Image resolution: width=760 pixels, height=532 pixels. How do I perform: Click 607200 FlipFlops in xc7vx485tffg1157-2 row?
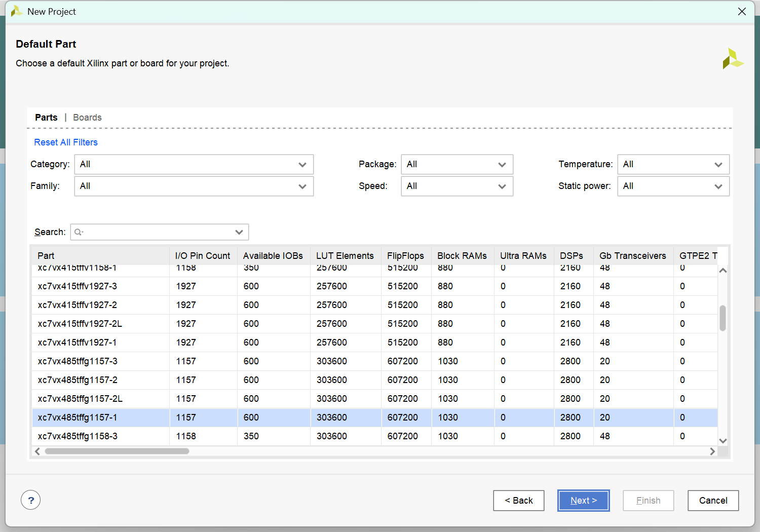click(403, 380)
